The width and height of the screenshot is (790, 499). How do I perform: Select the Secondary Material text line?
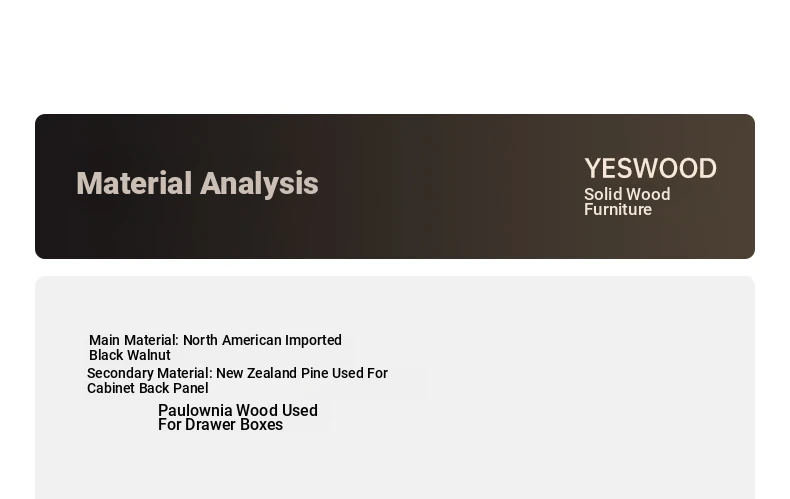pos(237,373)
